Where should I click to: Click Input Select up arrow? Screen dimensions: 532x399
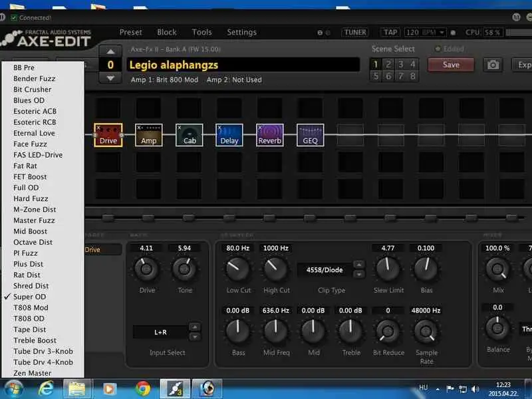coord(195,327)
